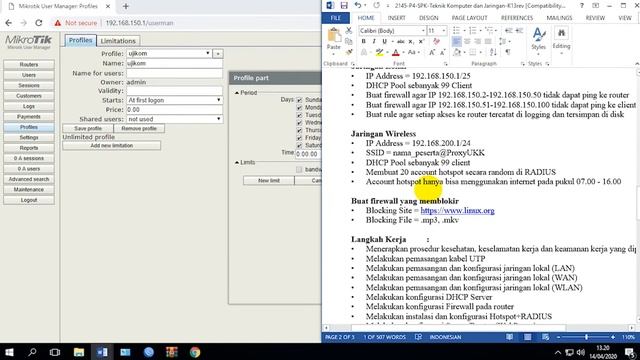Collapse the Period section in Profile part
Screen dimensions: 640x360
(x=237, y=93)
